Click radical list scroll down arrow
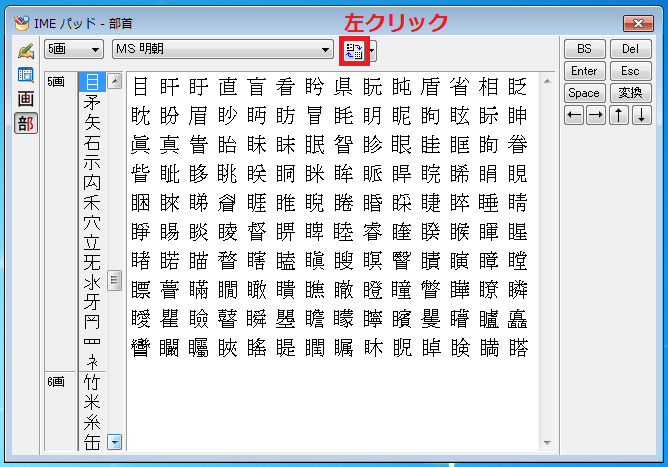This screenshot has width=668, height=467. (114, 442)
